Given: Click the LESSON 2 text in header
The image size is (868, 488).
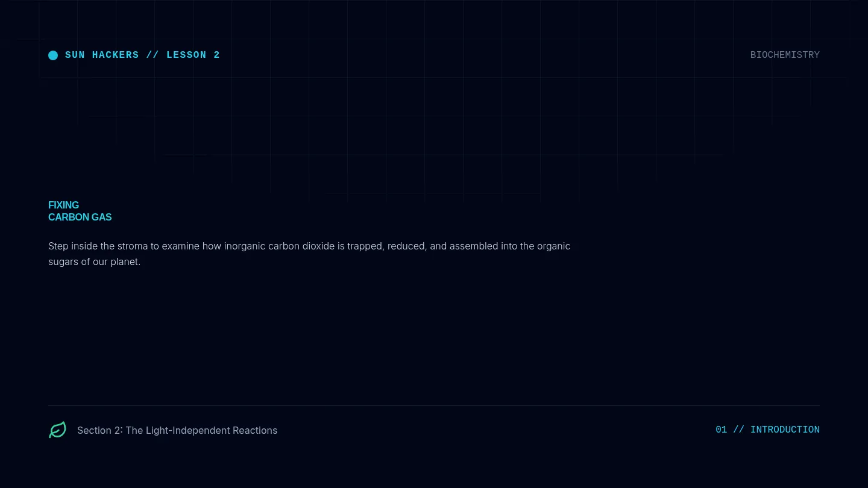Looking at the screenshot, I should 193,55.
